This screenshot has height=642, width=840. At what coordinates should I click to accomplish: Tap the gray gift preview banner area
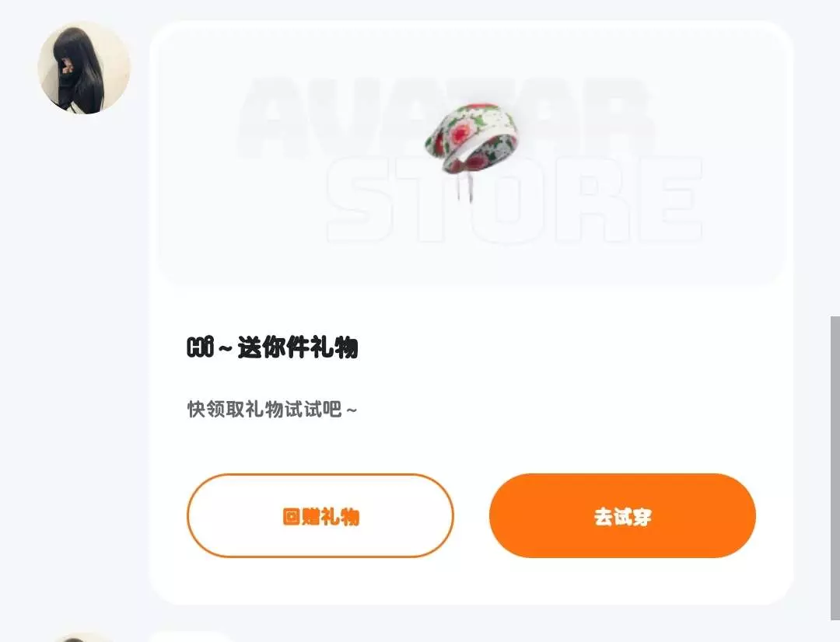[x=471, y=157]
